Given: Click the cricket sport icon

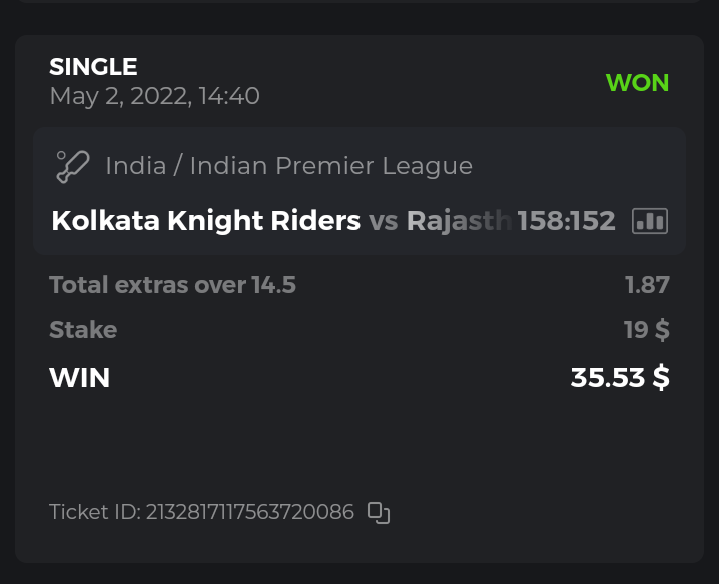Looking at the screenshot, I should pos(74,166).
